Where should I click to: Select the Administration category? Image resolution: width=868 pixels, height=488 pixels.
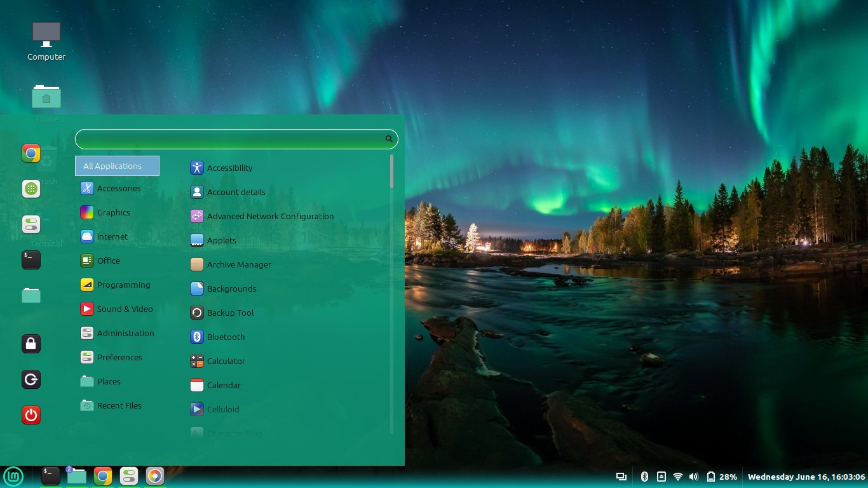[117, 333]
